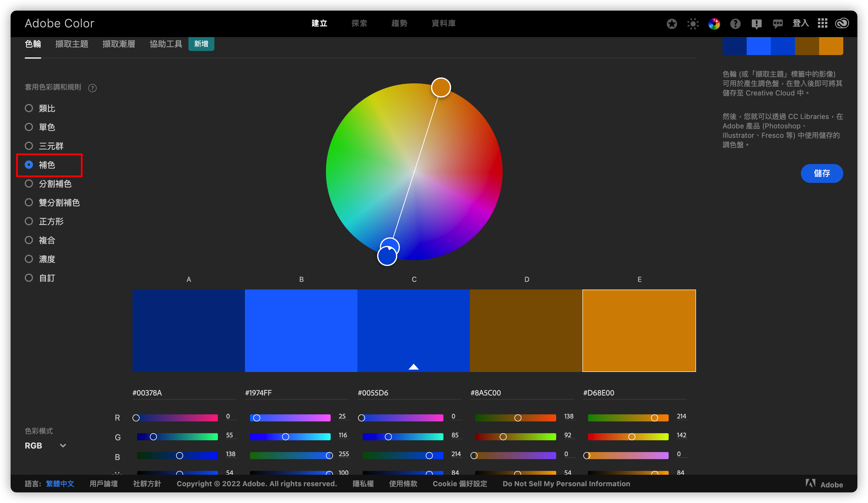
Task: Edit hex field #0055D6
Action: click(x=409, y=393)
